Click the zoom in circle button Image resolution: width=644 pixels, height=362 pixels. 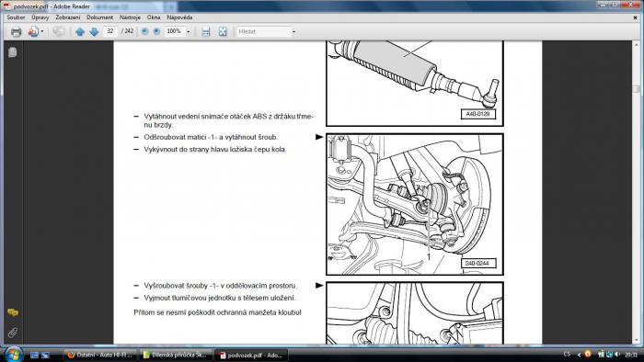coord(157,31)
